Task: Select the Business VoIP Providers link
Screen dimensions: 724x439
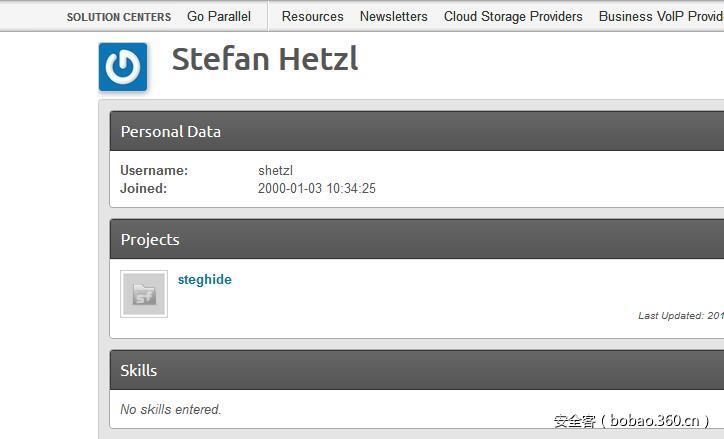Action: point(660,16)
